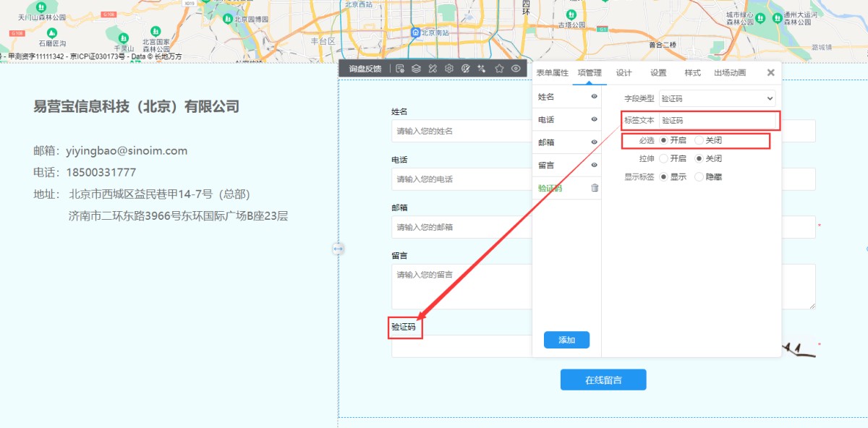This screenshot has width=868, height=428.
Task: Set 必选 to 关闭
Action: 699,140
